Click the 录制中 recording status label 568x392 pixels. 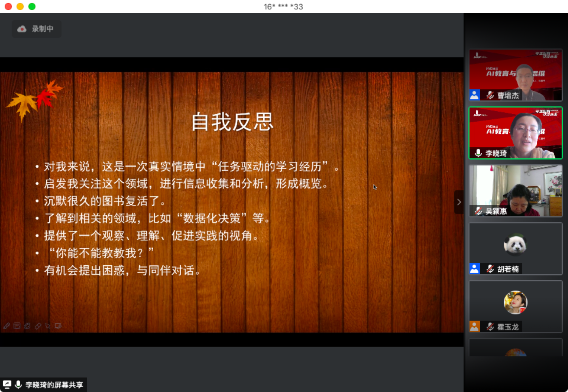[x=43, y=29]
